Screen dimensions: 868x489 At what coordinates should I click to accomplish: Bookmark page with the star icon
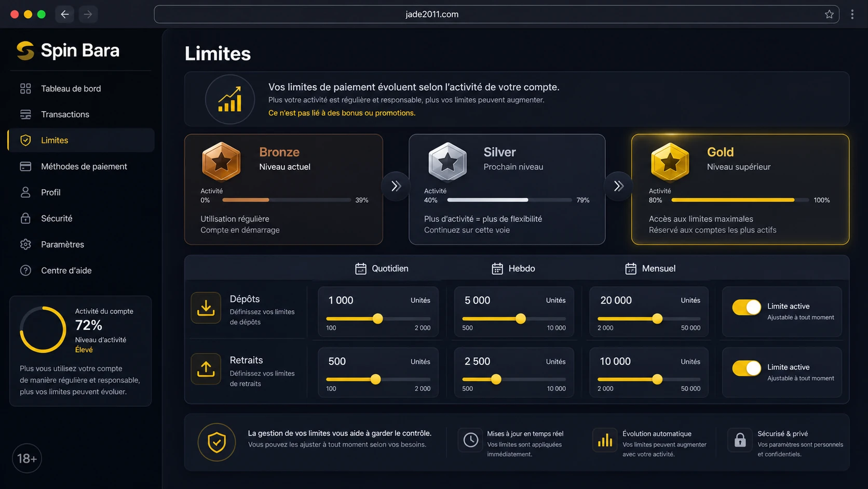click(829, 14)
